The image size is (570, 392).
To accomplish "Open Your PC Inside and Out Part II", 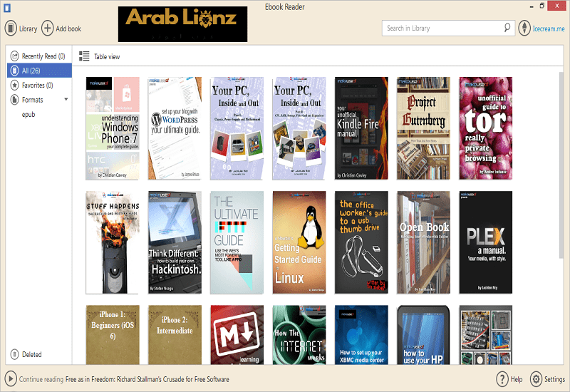I will coord(299,128).
